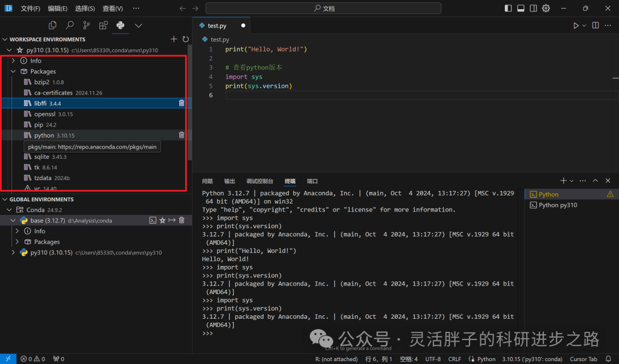The height and width of the screenshot is (364, 619).
Task: Expand Info under workspace py310
Action: [x=13, y=61]
